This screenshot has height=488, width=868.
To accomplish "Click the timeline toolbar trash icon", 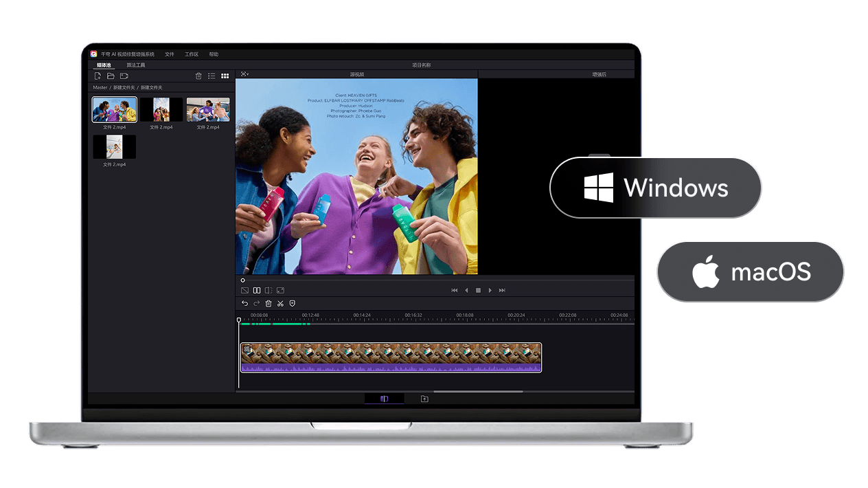I will click(x=269, y=304).
